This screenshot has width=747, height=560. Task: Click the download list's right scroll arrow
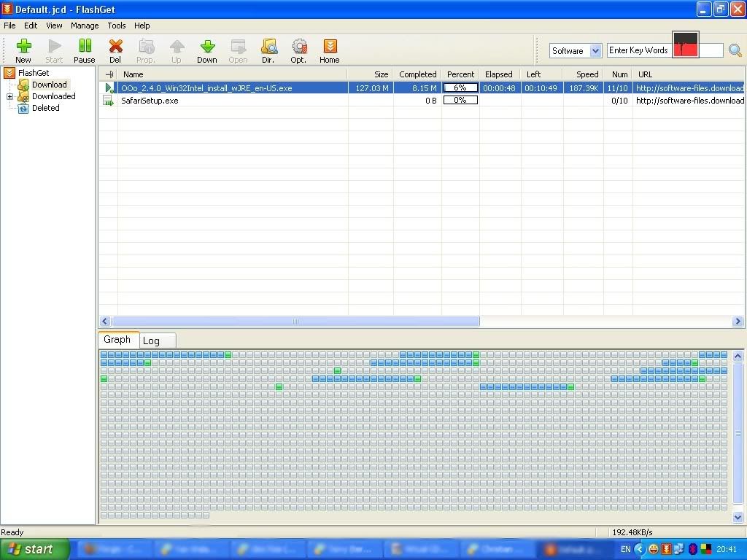pyautogui.click(x=738, y=322)
